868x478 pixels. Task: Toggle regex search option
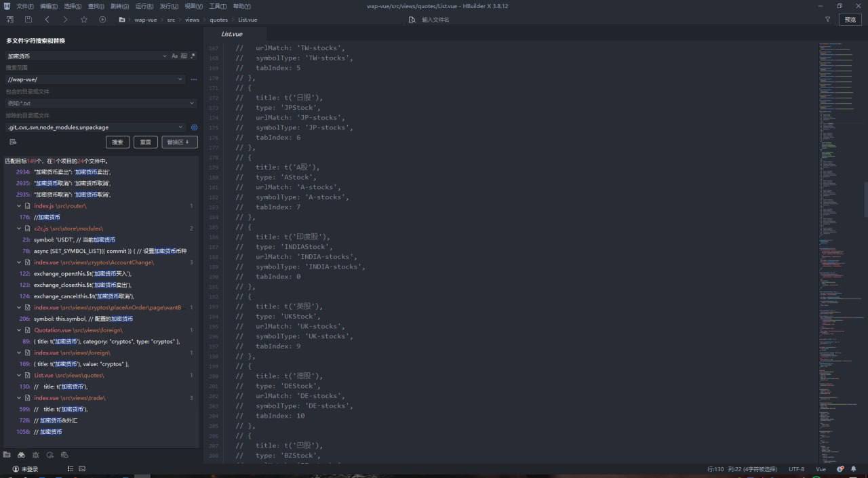(x=193, y=56)
